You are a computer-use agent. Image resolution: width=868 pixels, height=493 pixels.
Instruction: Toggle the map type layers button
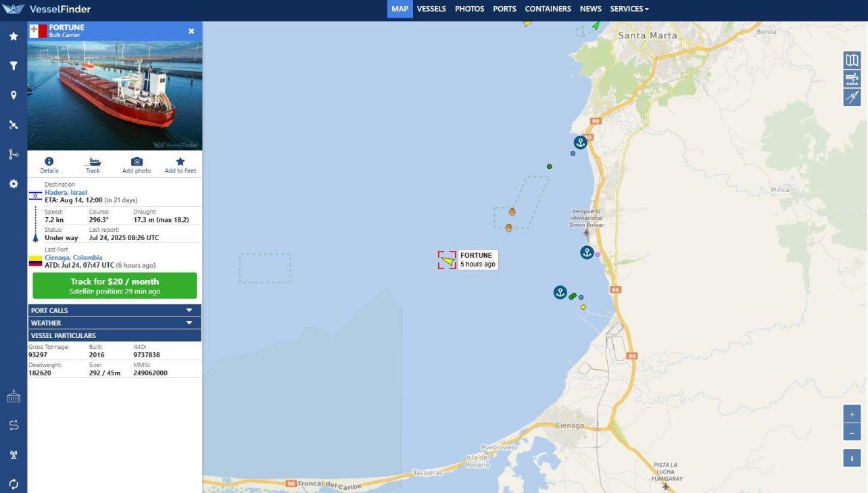[x=851, y=60]
